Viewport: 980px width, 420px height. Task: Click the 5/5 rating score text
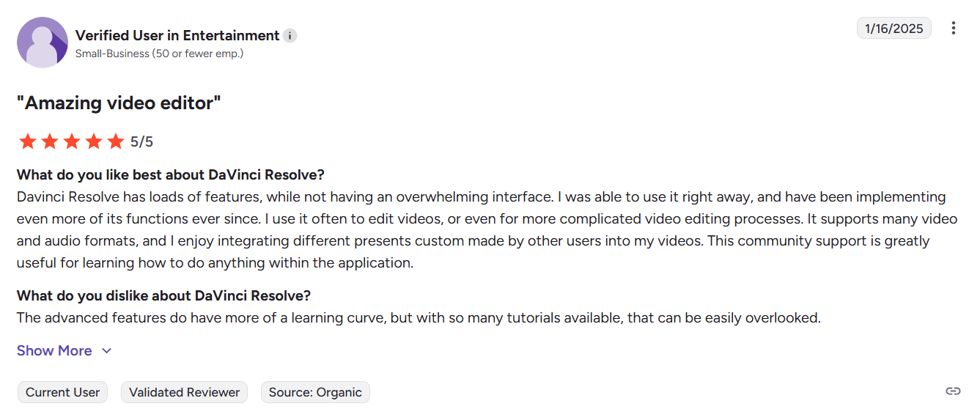coord(141,142)
